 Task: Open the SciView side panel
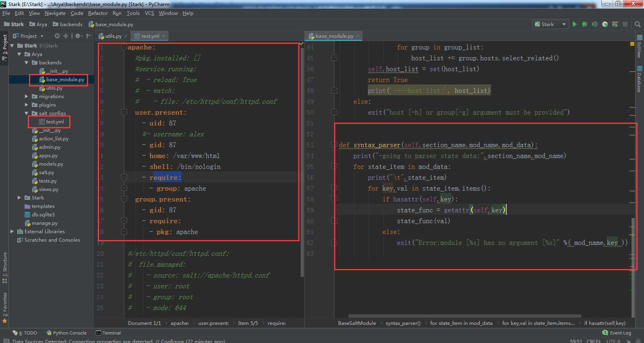[x=639, y=47]
